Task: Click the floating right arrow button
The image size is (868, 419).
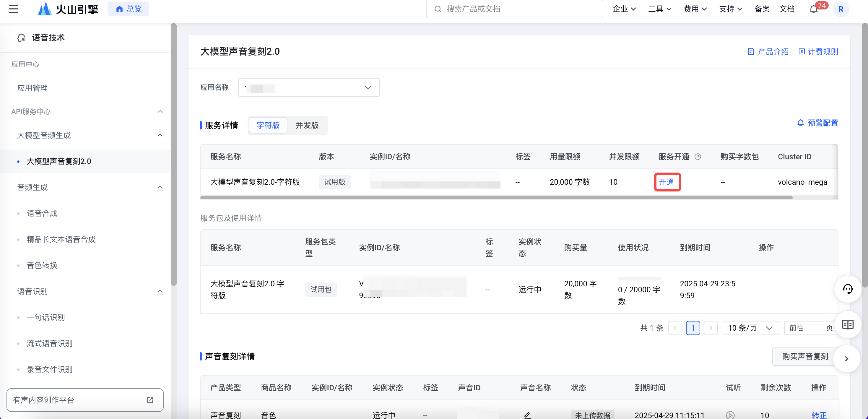Action: [x=846, y=359]
